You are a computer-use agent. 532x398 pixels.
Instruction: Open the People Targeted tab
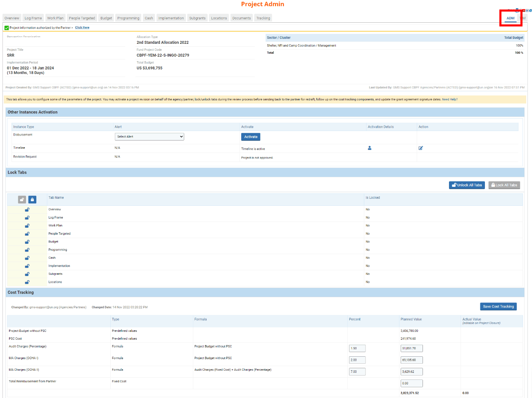[x=82, y=18]
